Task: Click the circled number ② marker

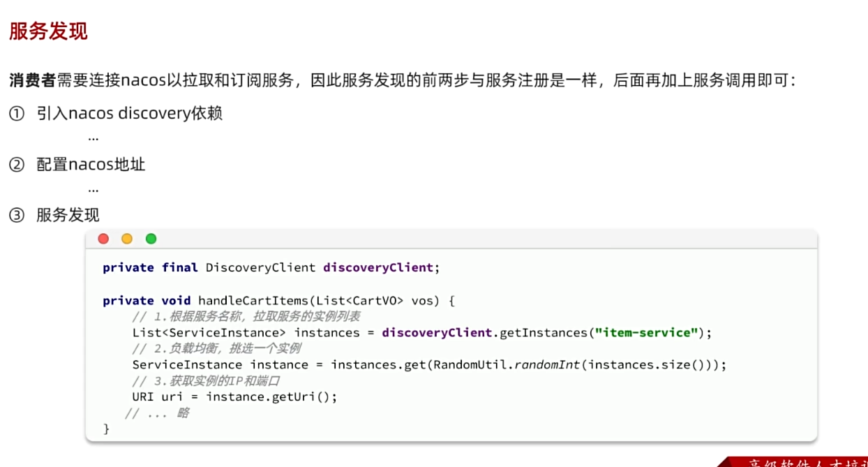Action: 16,165
